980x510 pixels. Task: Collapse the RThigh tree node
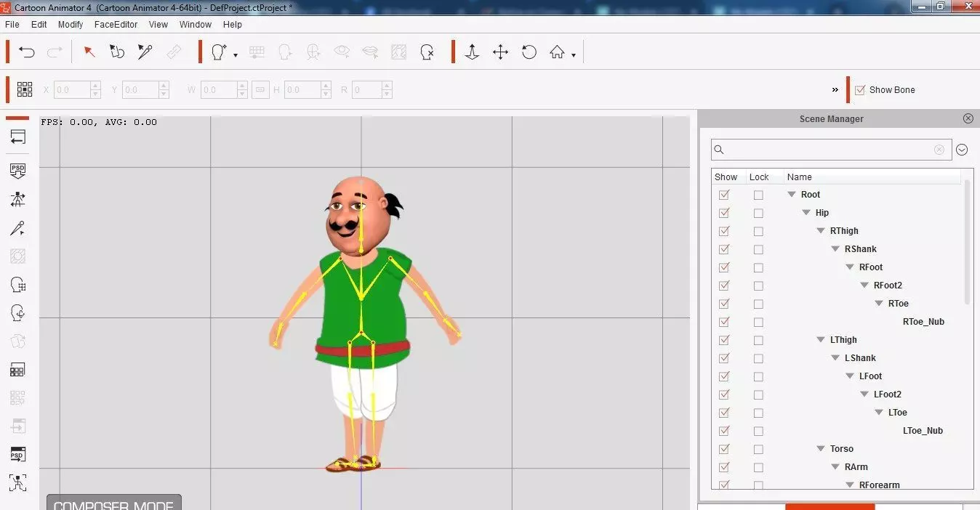coord(821,231)
